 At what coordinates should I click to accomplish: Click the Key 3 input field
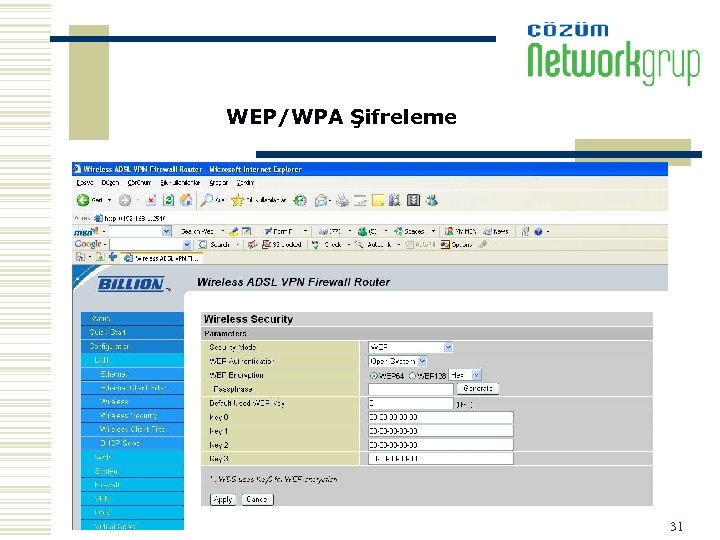pyautogui.click(x=441, y=459)
